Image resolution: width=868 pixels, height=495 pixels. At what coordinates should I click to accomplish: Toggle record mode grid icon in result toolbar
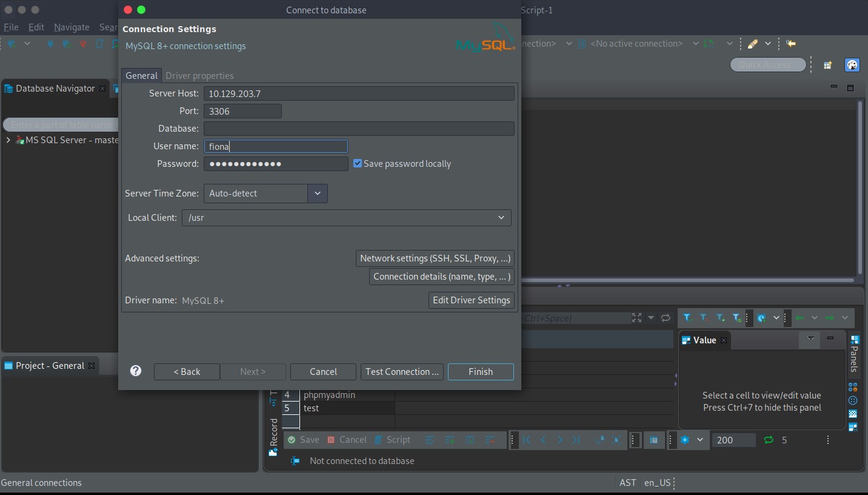tap(653, 440)
